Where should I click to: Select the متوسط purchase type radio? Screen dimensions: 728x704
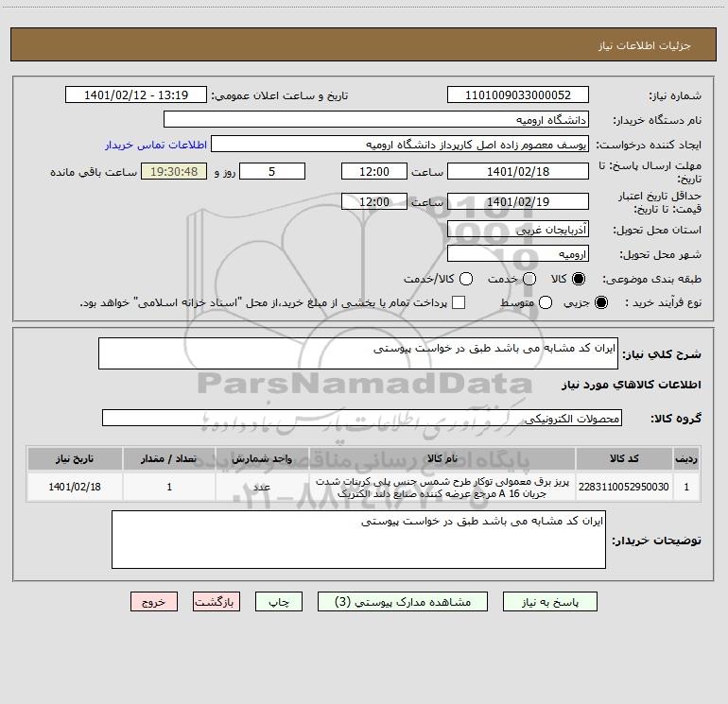pyautogui.click(x=546, y=302)
